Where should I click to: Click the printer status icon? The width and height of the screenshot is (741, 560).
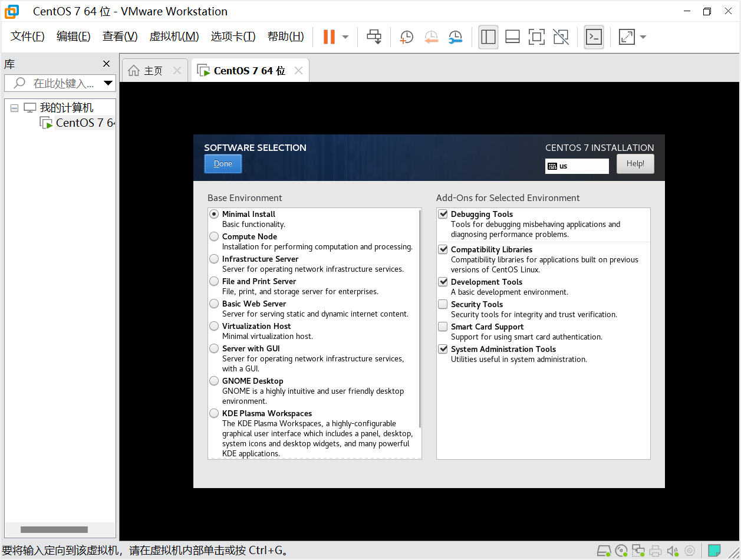coord(655,551)
